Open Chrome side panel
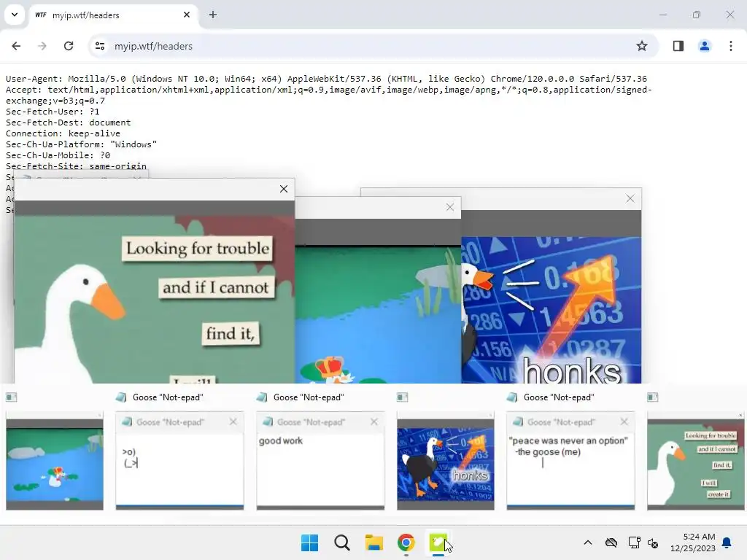The width and height of the screenshot is (747, 560). [x=678, y=46]
